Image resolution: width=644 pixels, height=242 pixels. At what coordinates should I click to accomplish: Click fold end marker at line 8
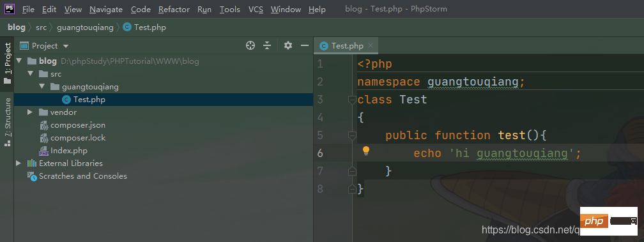[352, 188]
